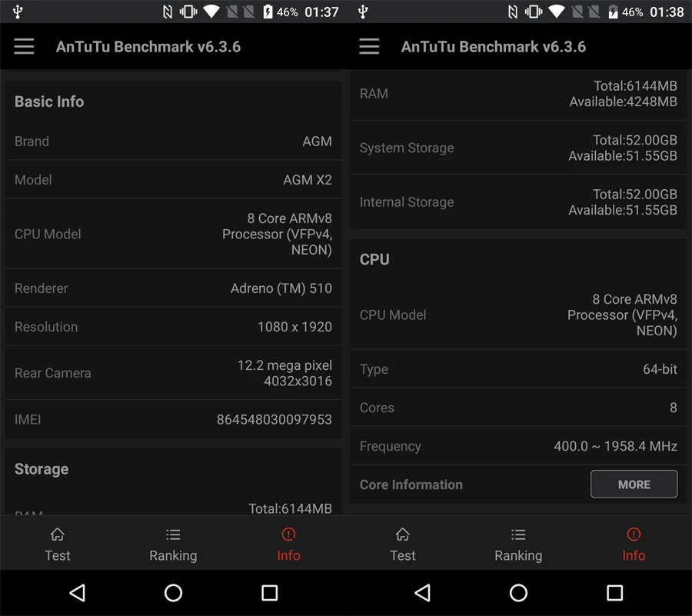Open hamburger menu in left screenshot
692x616 pixels.
(x=24, y=46)
